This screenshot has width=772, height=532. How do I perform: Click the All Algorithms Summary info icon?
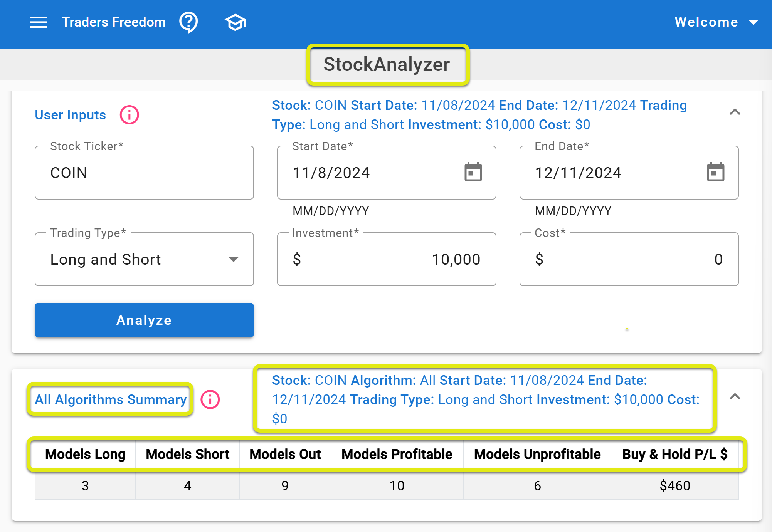pos(210,399)
